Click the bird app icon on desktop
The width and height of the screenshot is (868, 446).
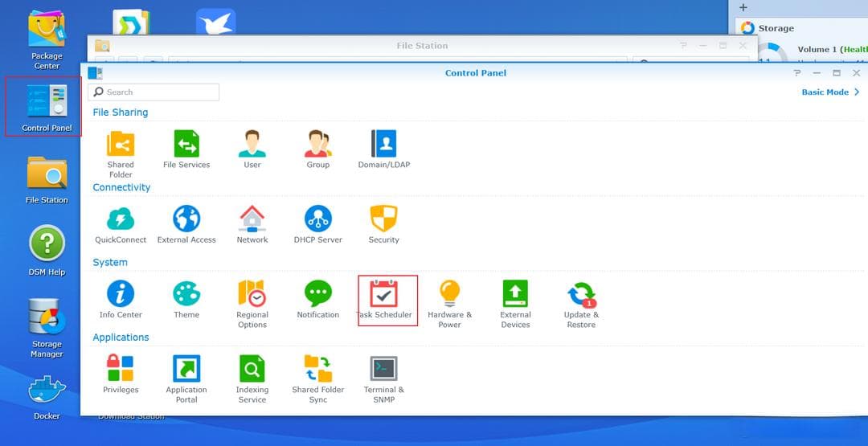(216, 23)
